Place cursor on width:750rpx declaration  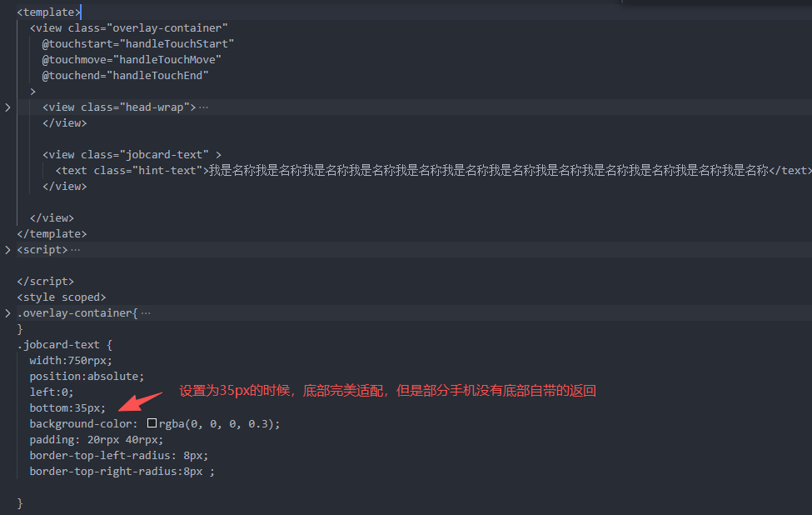70,361
